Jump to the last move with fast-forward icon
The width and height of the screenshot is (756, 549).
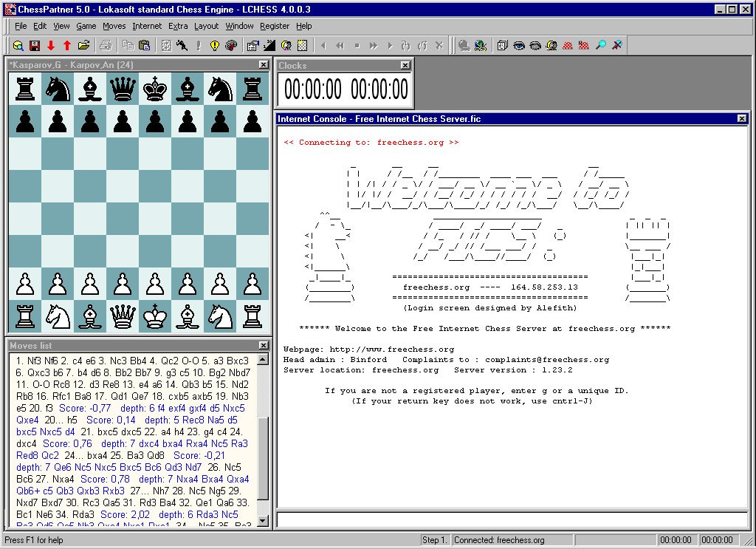[373, 45]
